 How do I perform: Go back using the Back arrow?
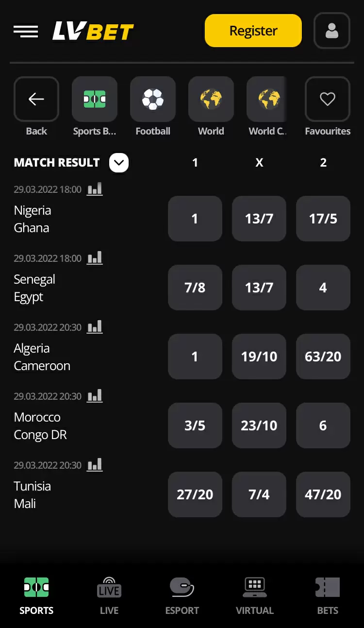tap(36, 100)
